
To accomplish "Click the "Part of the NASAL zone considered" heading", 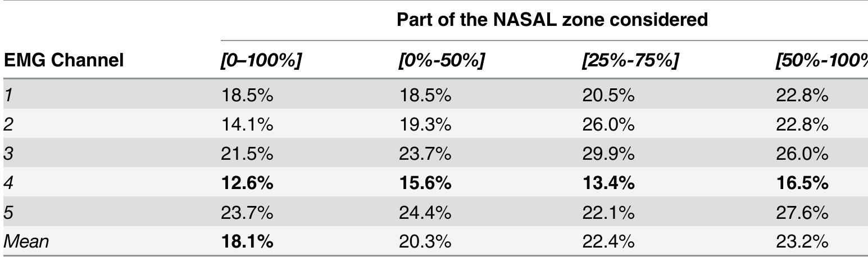I will pyautogui.click(x=552, y=20).
